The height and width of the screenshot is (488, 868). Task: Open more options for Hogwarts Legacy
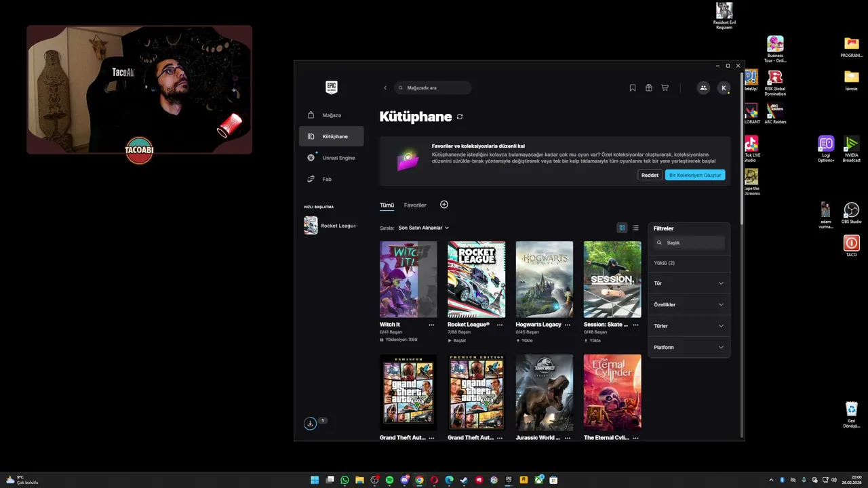568,325
